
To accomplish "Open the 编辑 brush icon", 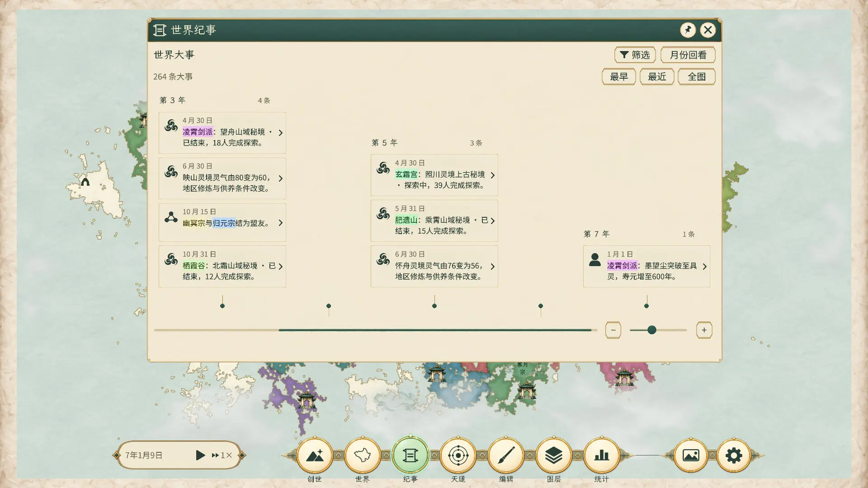I will point(506,455).
